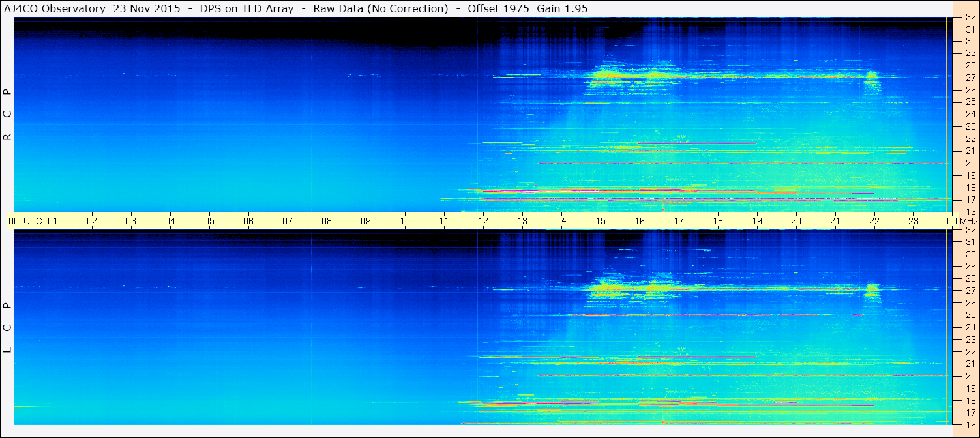Viewport: 980px width, 438px height.
Task: Click the 20 MHz label in LCP panel
Action: (970, 376)
